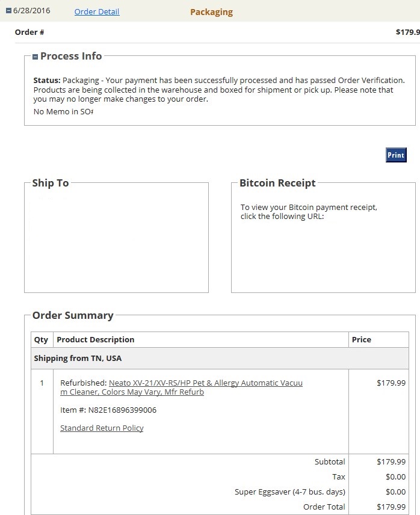
Task: Click the Bitcoin Receipt heading
Action: tap(277, 183)
